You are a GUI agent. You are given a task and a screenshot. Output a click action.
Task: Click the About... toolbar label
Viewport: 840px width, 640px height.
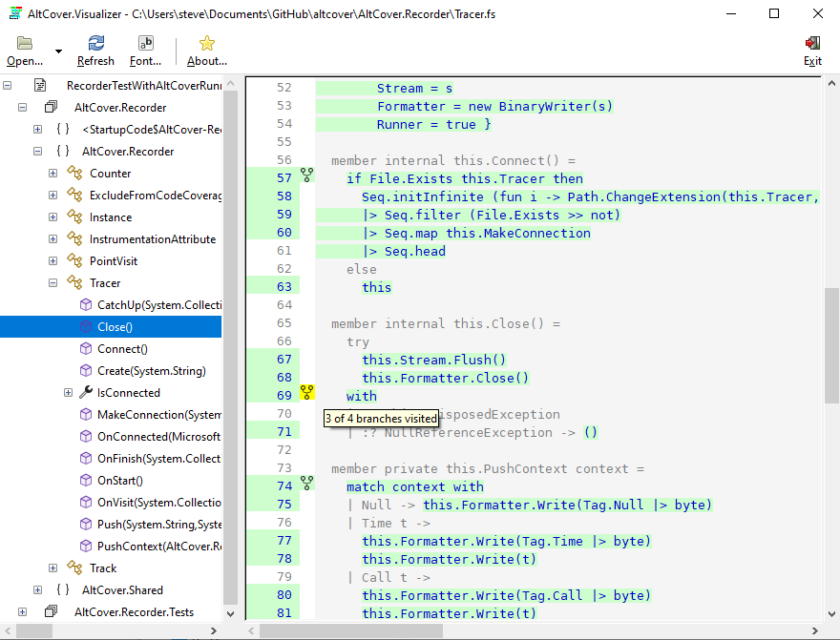pyautogui.click(x=207, y=61)
